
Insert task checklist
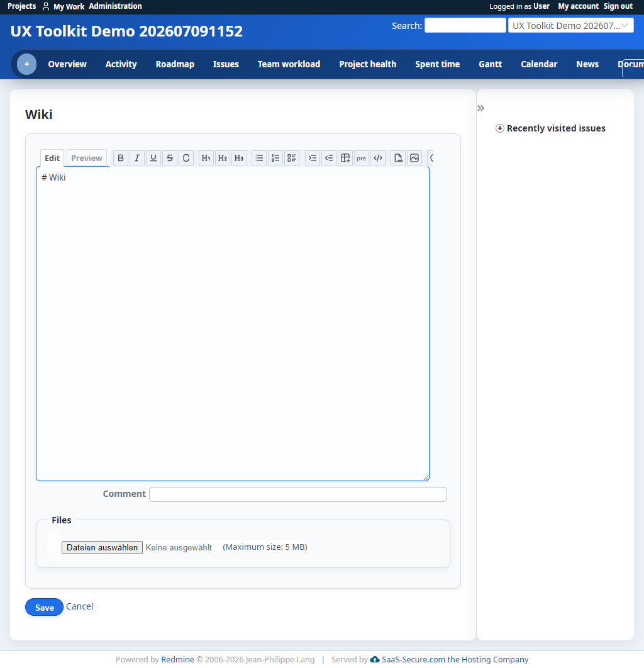click(x=292, y=158)
